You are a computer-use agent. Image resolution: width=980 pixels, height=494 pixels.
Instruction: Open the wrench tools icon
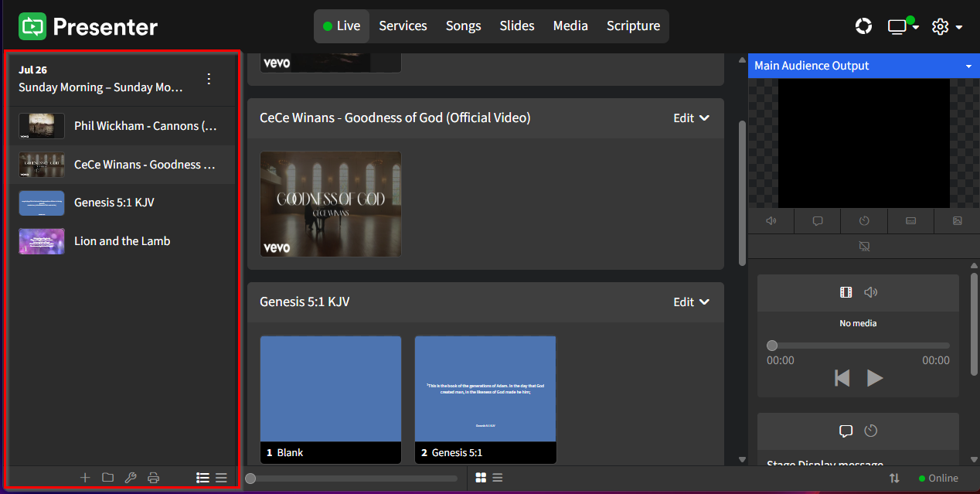coord(131,478)
